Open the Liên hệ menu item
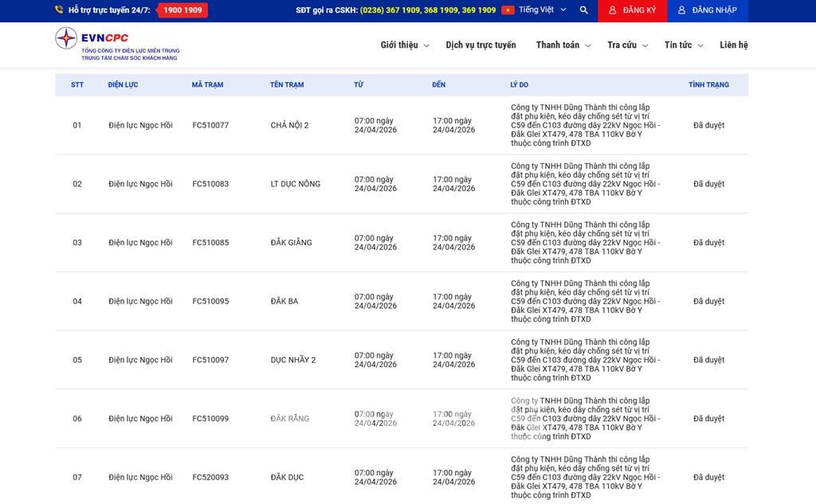816x504 pixels. [733, 45]
